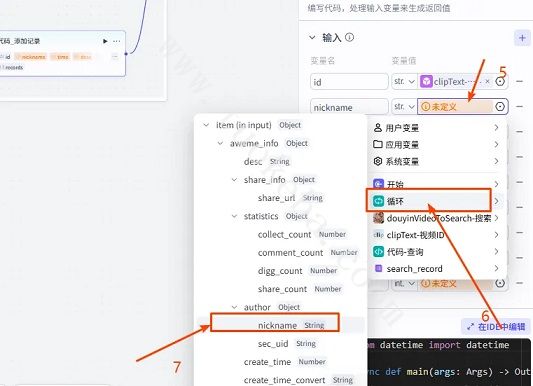Run the code node with the play icon
The width and height of the screenshot is (533, 386).
105,41
